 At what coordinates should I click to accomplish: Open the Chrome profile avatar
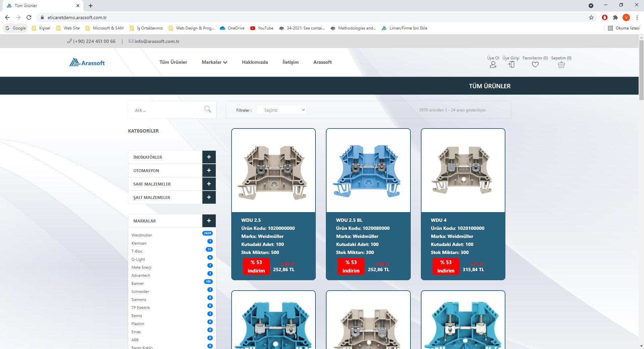(x=626, y=17)
